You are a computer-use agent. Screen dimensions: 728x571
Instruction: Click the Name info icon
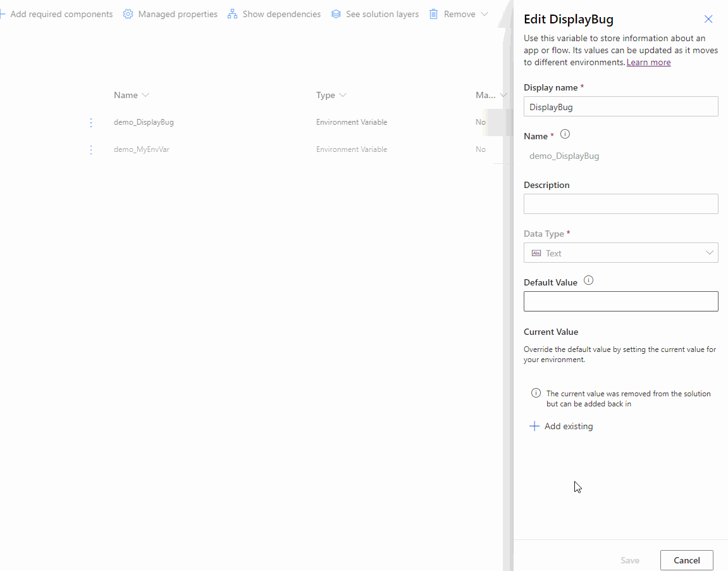coord(565,134)
